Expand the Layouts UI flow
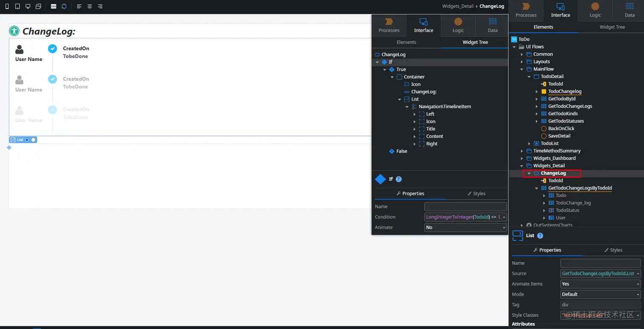Image resolution: width=644 pixels, height=329 pixels. coord(522,62)
